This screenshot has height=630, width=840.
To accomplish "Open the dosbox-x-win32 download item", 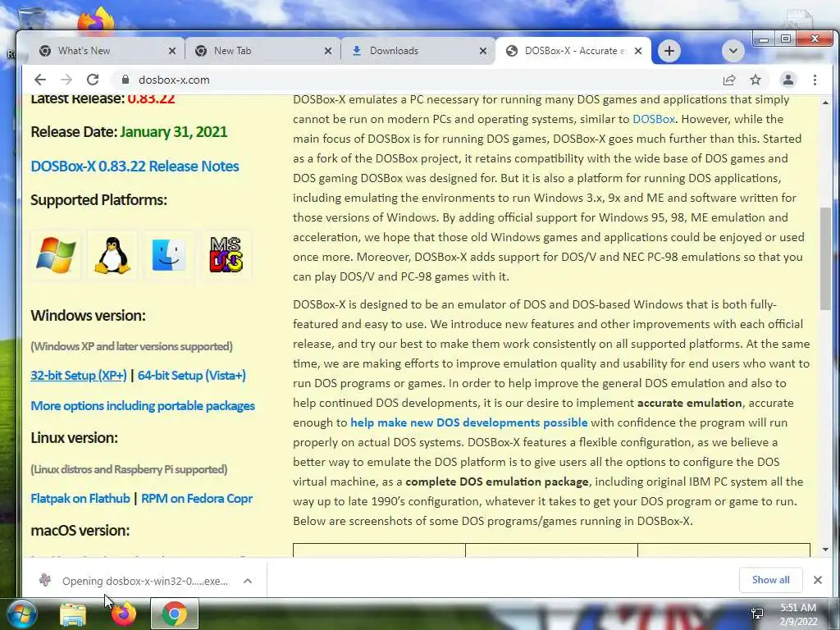I will pyautogui.click(x=144, y=582).
